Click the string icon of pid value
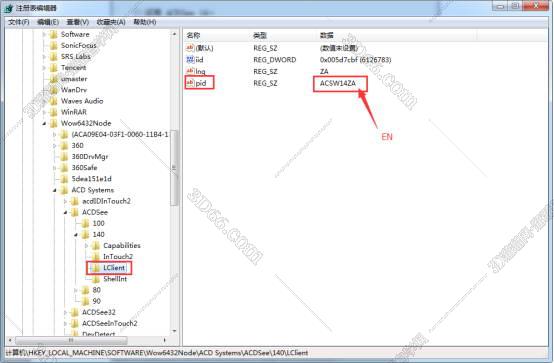The image size is (554, 363). tap(190, 83)
